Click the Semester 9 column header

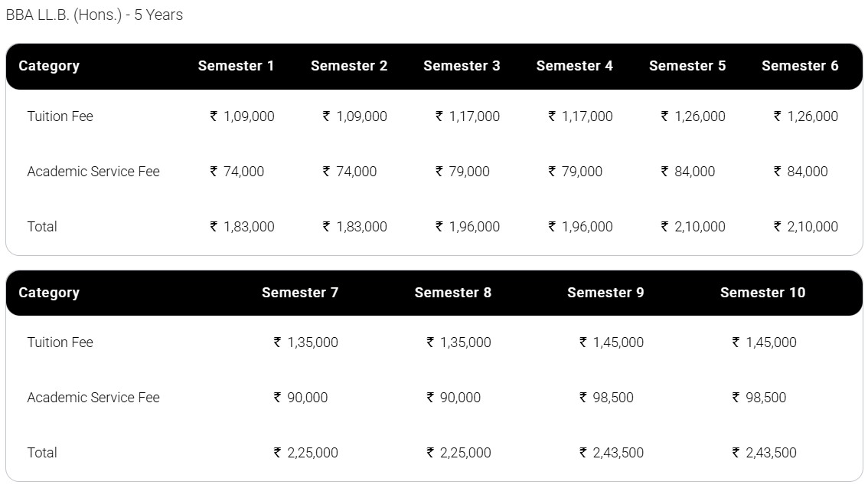(x=605, y=293)
